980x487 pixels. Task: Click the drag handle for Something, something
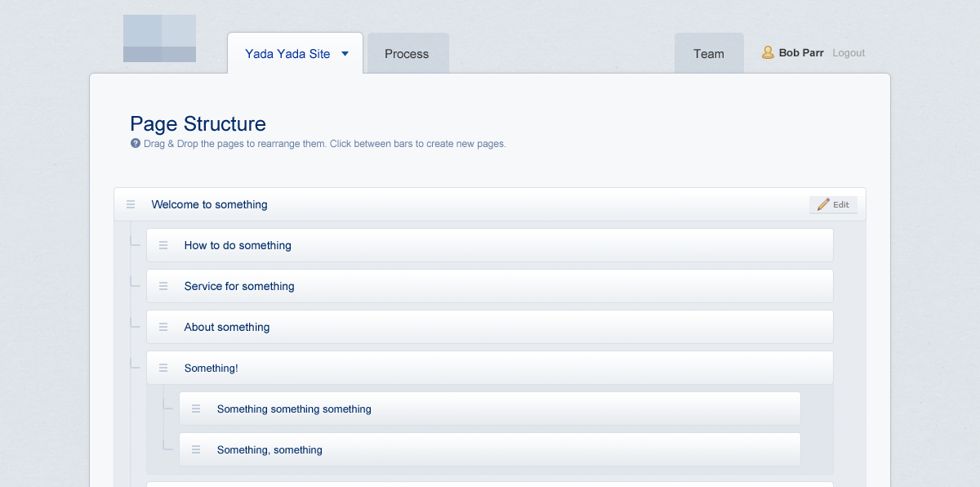(196, 449)
